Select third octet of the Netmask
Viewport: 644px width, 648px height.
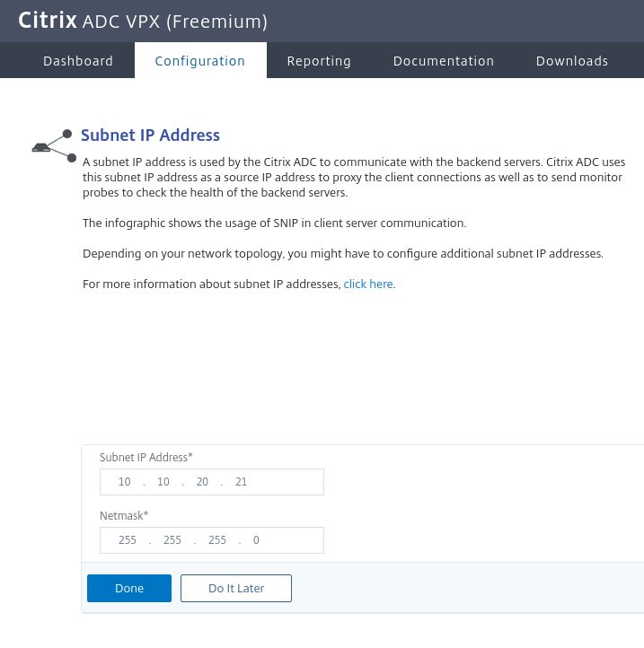(x=217, y=540)
